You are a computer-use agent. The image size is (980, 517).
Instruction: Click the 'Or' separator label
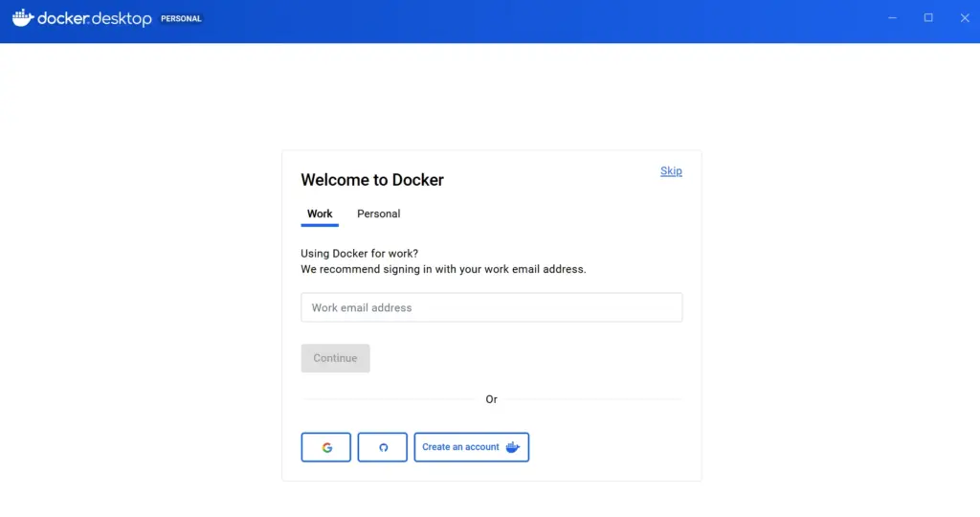tap(491, 399)
